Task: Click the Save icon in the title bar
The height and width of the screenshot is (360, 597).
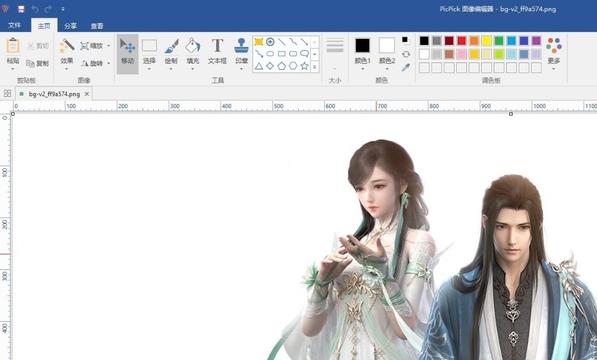Action: click(x=21, y=9)
